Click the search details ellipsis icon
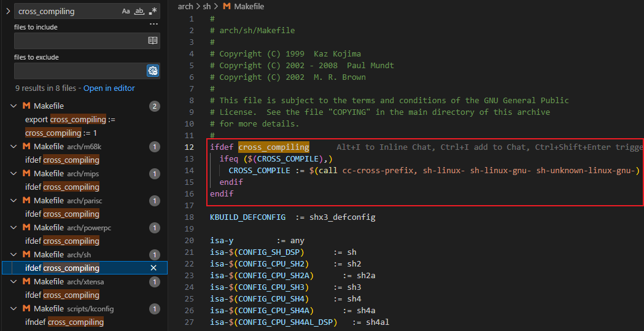 click(x=153, y=25)
